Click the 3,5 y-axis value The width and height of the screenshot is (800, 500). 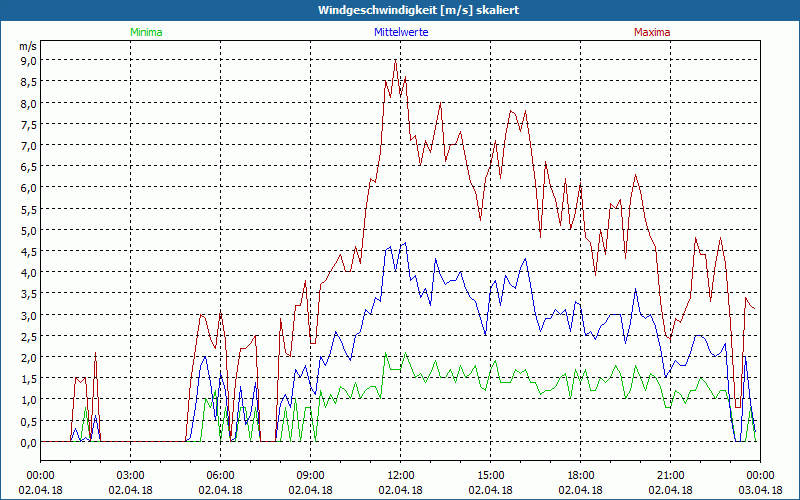coord(28,294)
